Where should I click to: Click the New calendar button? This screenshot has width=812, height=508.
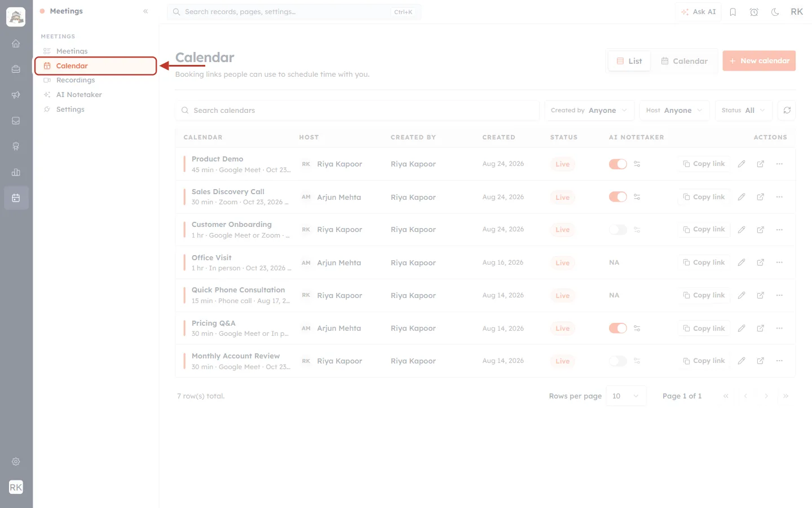pyautogui.click(x=759, y=61)
